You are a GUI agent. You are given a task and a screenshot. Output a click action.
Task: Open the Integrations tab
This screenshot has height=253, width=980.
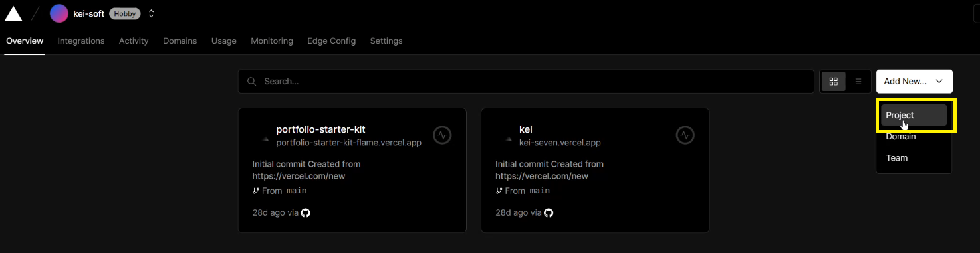click(x=81, y=41)
